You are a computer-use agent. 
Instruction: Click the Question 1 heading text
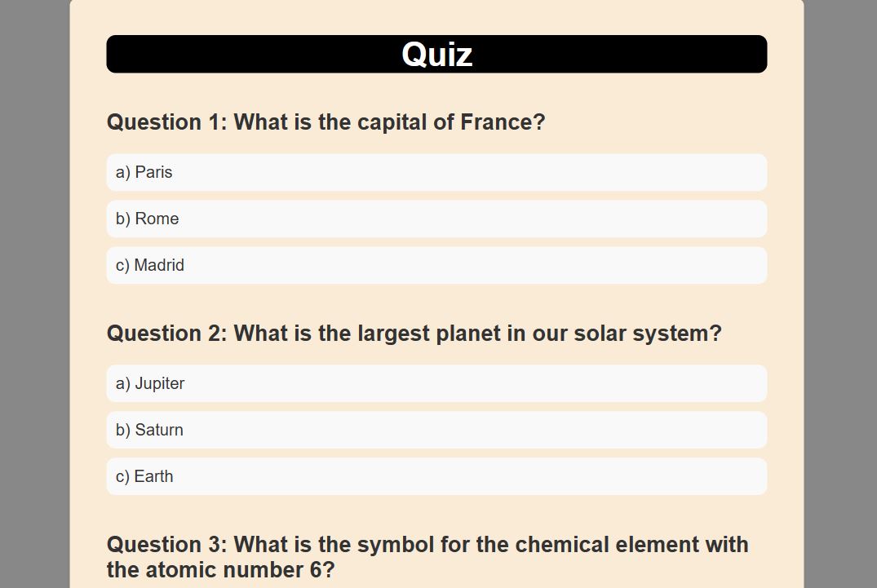326,122
